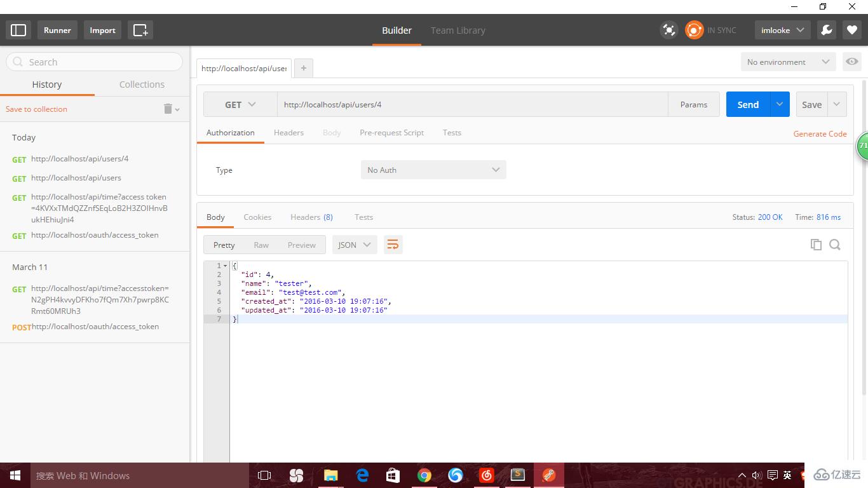
Task: Click the Send button
Action: coord(748,104)
